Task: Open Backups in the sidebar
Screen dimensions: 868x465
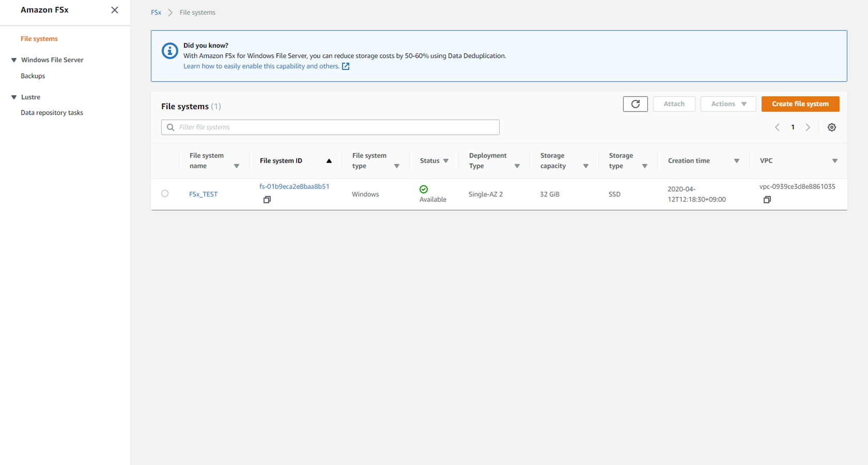Action: pos(33,76)
